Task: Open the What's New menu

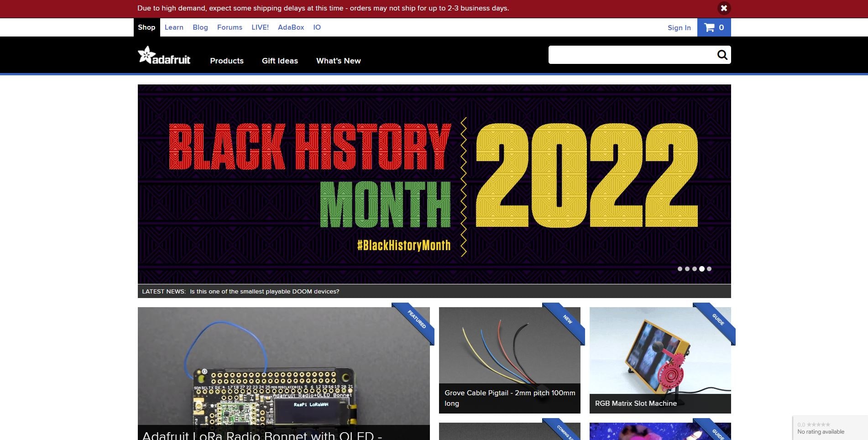Action: 338,61
